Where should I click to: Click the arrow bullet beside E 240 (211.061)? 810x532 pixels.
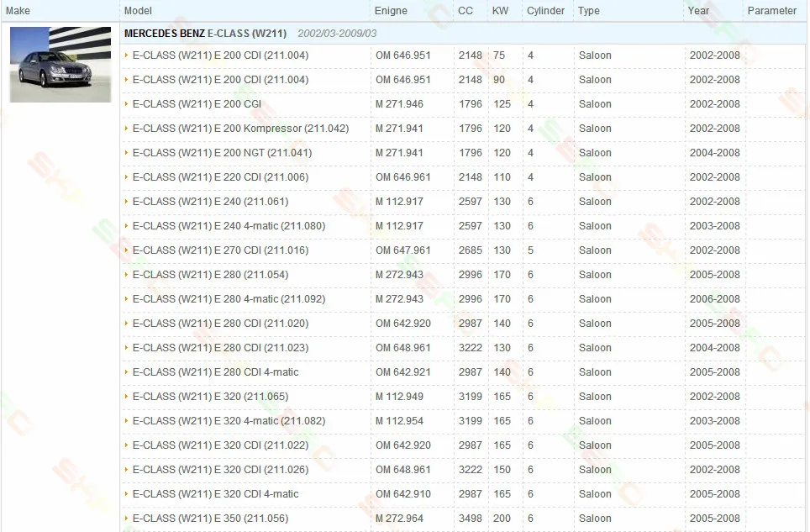[x=126, y=202]
